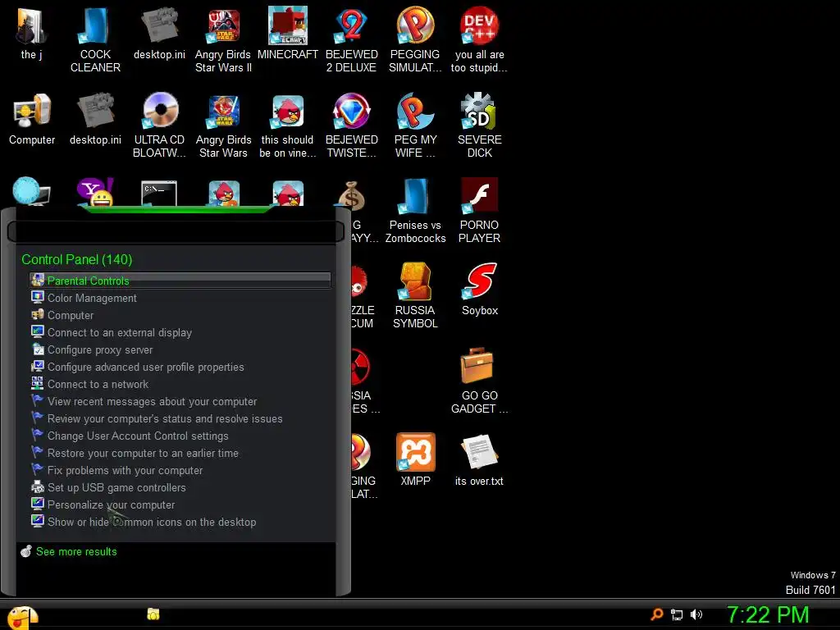
Task: Choose 'Restore your computer to an earlier time'
Action: (x=180, y=453)
